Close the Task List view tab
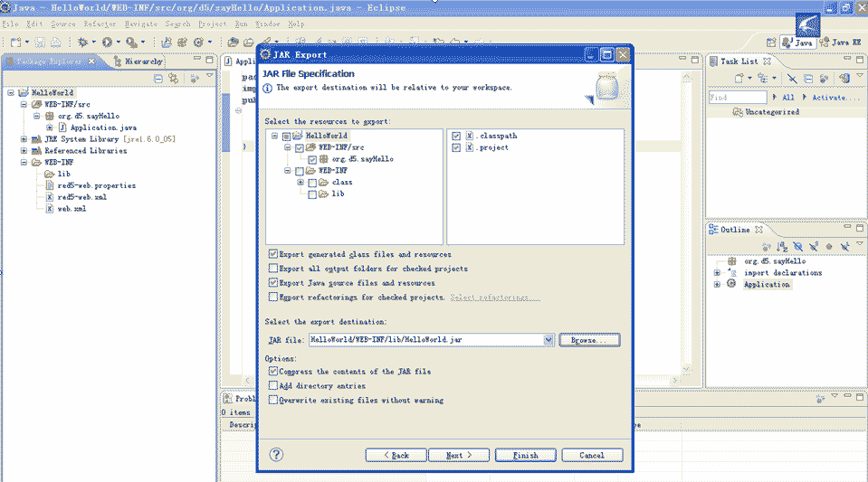The image size is (868, 482). pos(768,61)
